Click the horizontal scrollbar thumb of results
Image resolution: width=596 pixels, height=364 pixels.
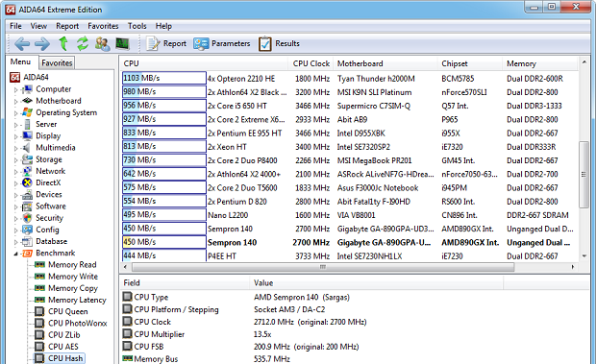pos(323,267)
